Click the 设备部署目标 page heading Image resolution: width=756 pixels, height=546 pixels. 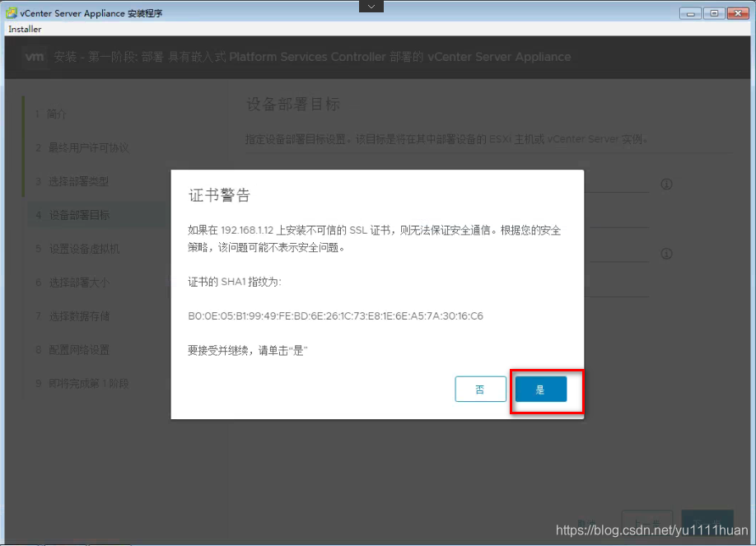point(293,105)
